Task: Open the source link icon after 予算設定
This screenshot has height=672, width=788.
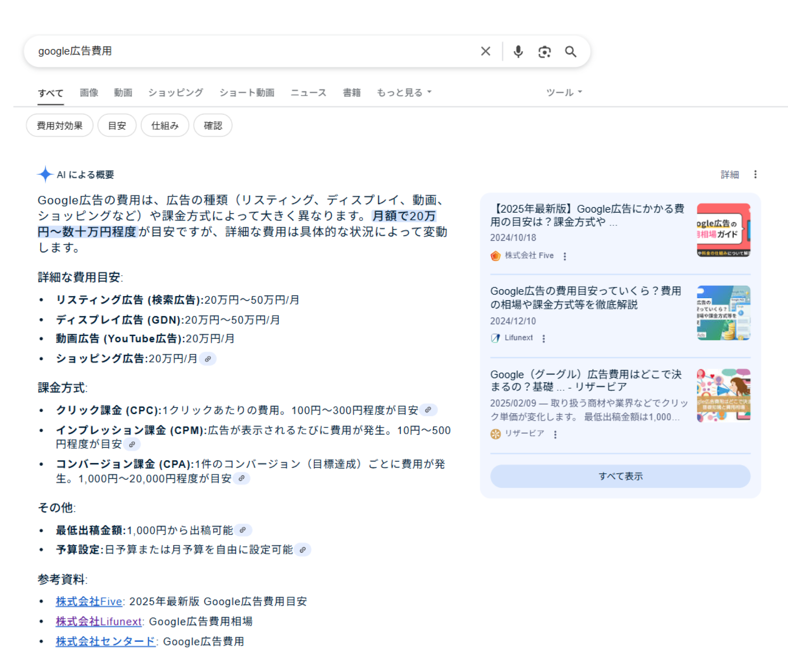Action: [x=303, y=550]
